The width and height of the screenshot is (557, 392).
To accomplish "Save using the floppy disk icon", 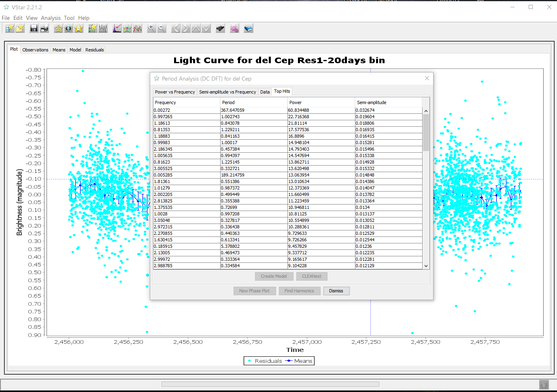I will pyautogui.click(x=34, y=28).
